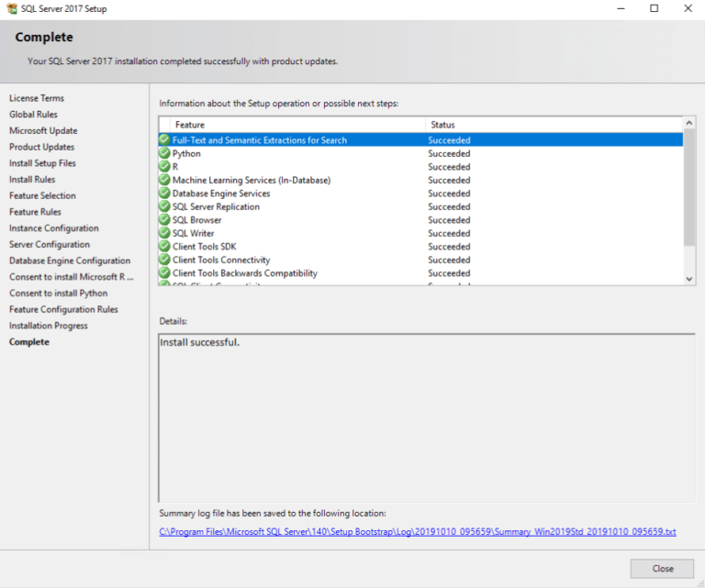Click the scroll up arrow in feature list
This screenshot has height=588, width=705.
[689, 123]
